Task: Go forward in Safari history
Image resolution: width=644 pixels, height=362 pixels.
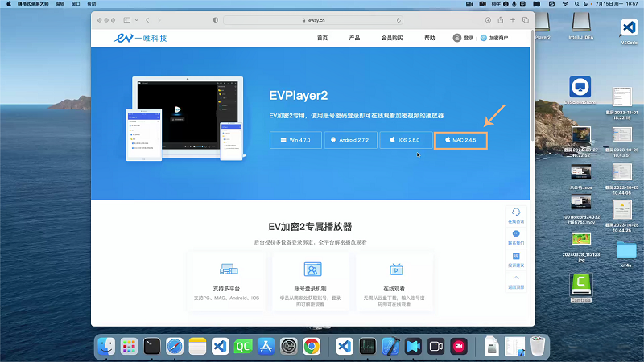Action: [159, 19]
